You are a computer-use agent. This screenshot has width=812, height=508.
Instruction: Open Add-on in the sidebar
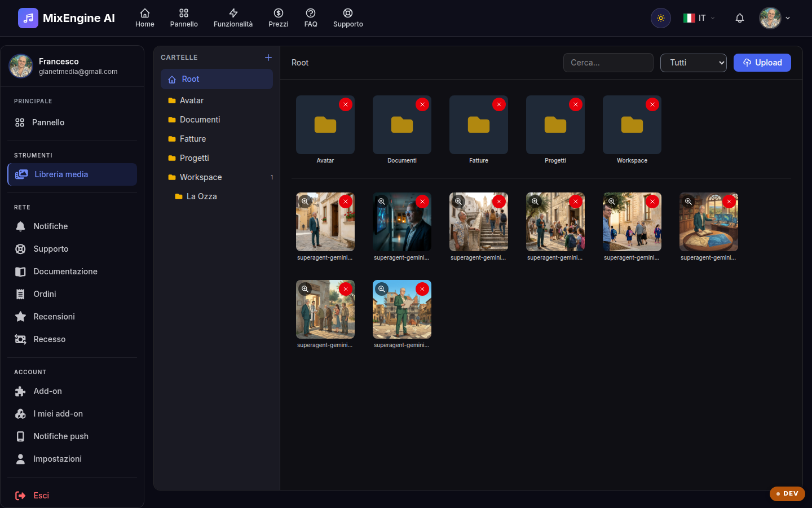tap(72, 391)
